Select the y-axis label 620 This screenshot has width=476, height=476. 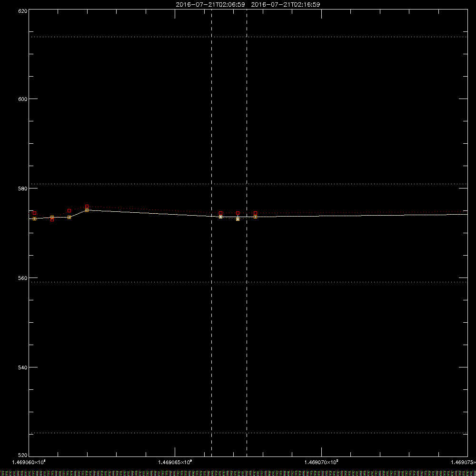pos(23,11)
